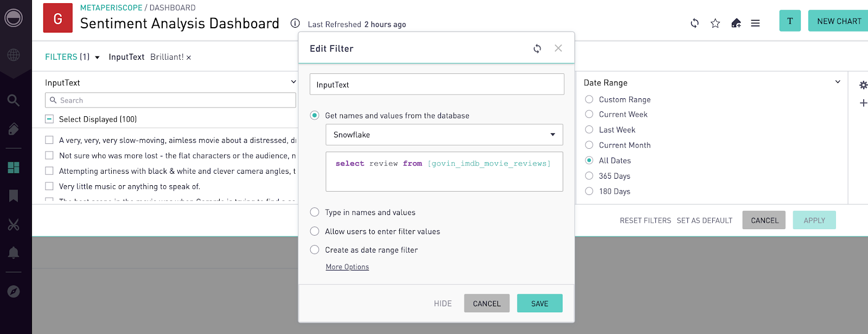The image size is (868, 334).
Task: Toggle Select Displayed (100) checkbox
Action: [x=49, y=119]
